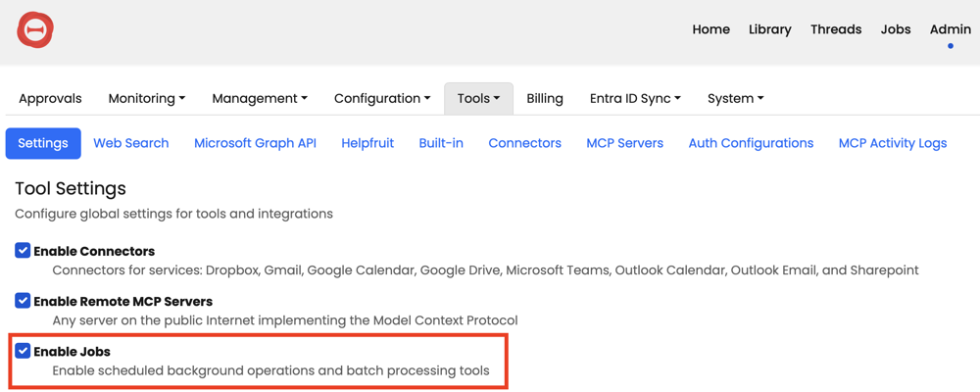The height and width of the screenshot is (392, 980).
Task: Expand the Entra ID Sync dropdown
Action: 635,98
